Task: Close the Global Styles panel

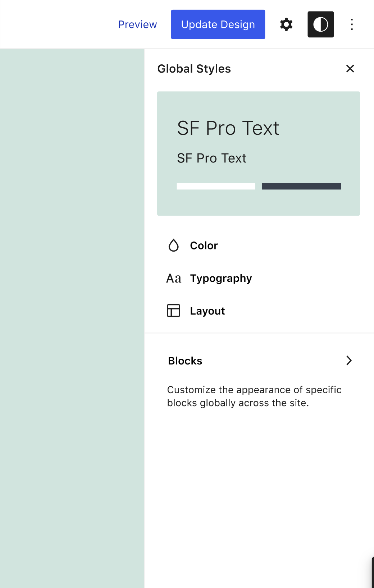Action: coord(350,69)
